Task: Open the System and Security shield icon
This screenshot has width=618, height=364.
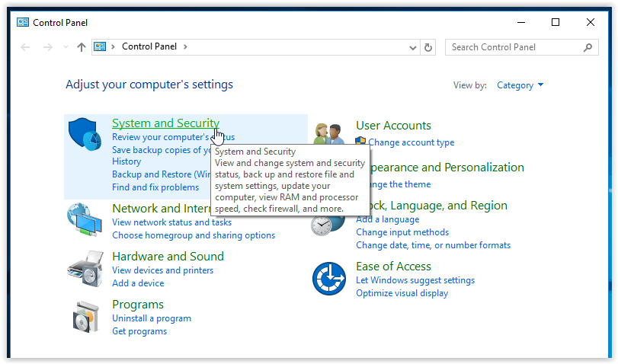Action: [x=85, y=134]
